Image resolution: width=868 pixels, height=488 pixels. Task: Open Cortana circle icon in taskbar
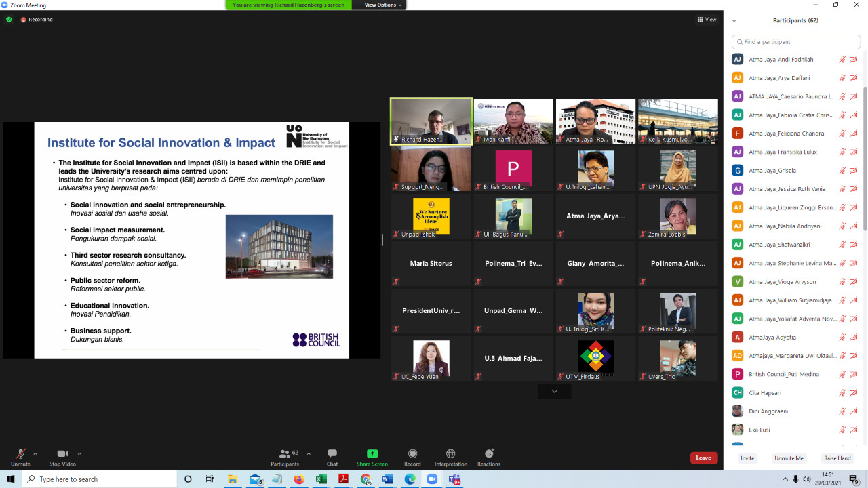[x=188, y=479]
